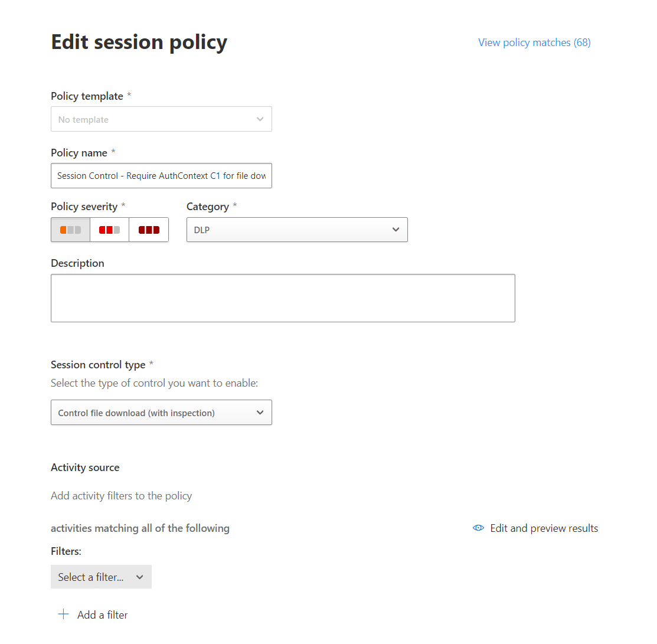
Task: Open the Select a filter dropdown
Action: (x=101, y=577)
